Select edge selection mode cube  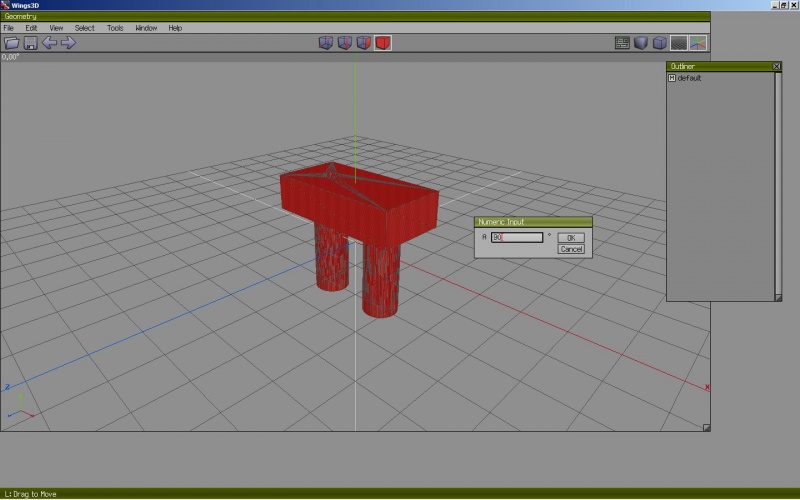(x=345, y=43)
